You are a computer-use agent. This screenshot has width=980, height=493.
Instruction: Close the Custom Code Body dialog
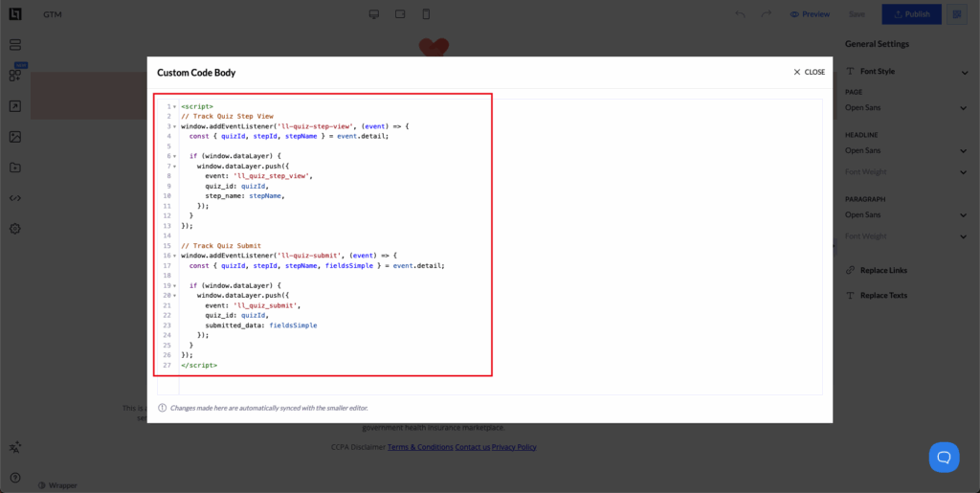(x=809, y=72)
